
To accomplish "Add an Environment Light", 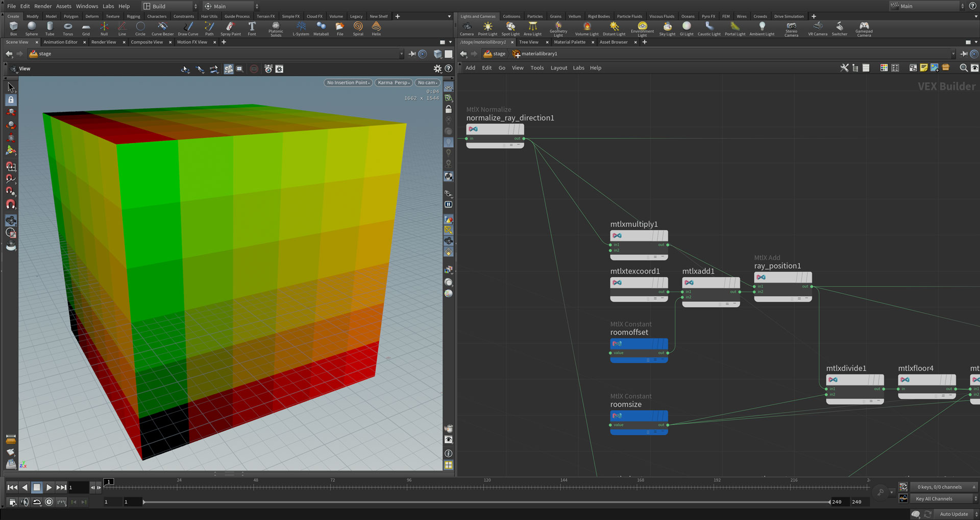I will tap(642, 29).
